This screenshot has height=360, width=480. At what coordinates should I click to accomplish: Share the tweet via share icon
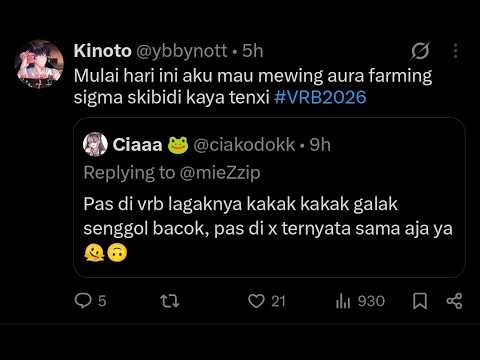click(454, 301)
